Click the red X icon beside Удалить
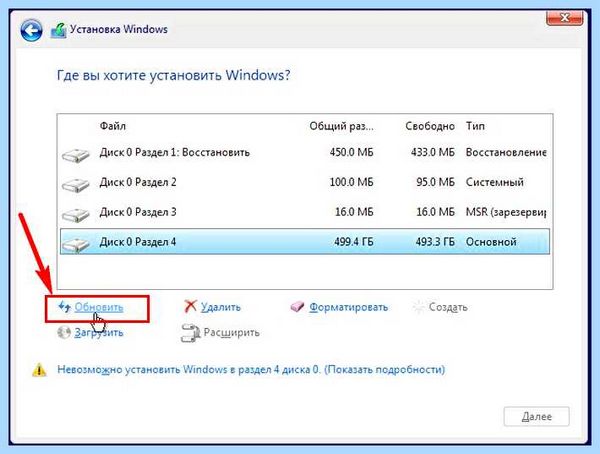The width and height of the screenshot is (600, 454). [x=190, y=306]
